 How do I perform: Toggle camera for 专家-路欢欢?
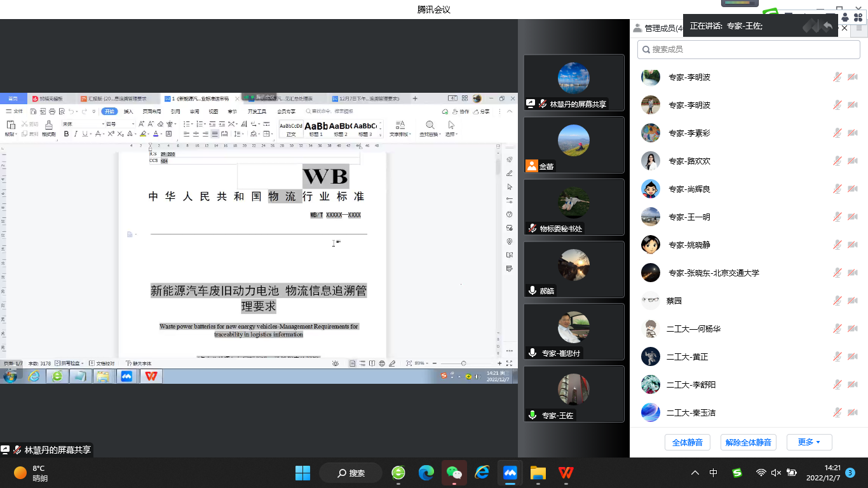(x=852, y=161)
